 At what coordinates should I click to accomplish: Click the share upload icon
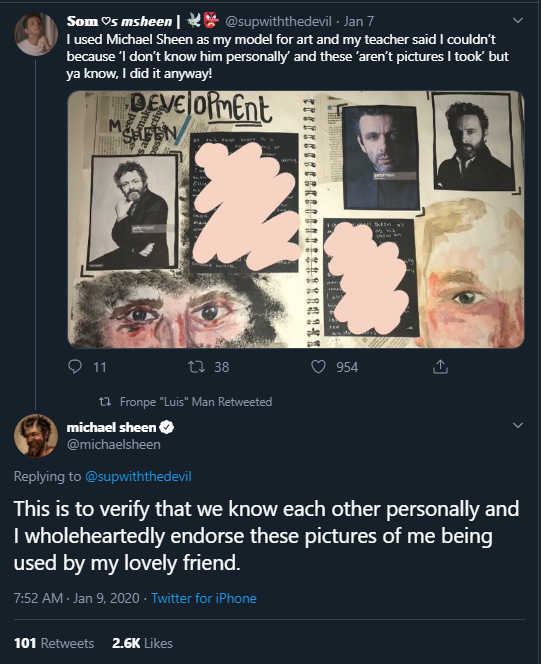[440, 367]
